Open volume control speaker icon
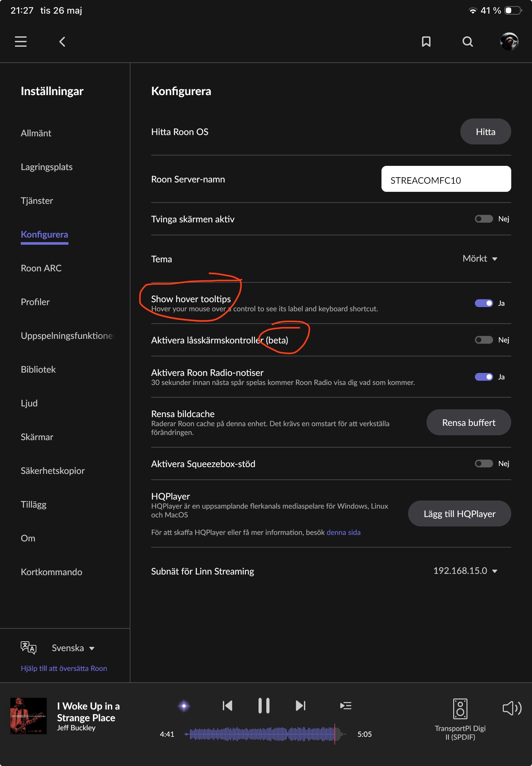Viewport: 532px width, 766px height. coord(512,708)
